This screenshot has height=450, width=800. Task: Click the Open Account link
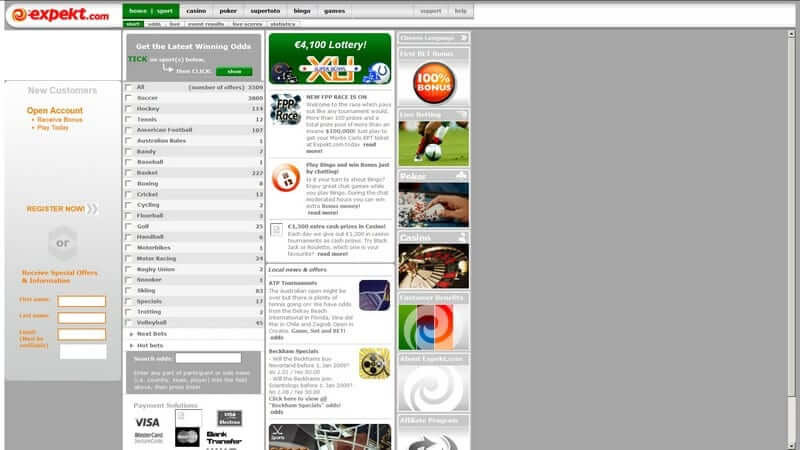[55, 110]
